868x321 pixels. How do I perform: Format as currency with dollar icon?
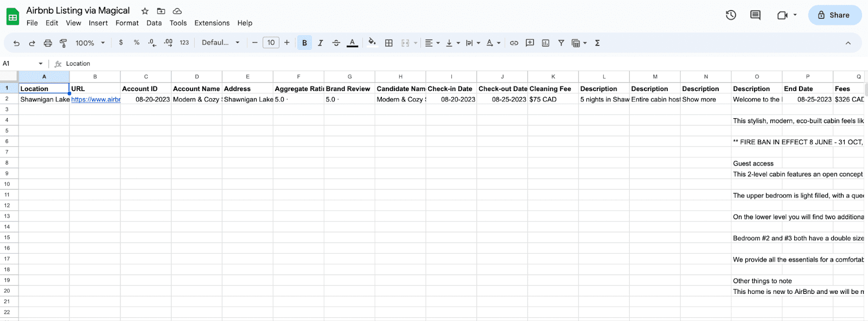[120, 42]
